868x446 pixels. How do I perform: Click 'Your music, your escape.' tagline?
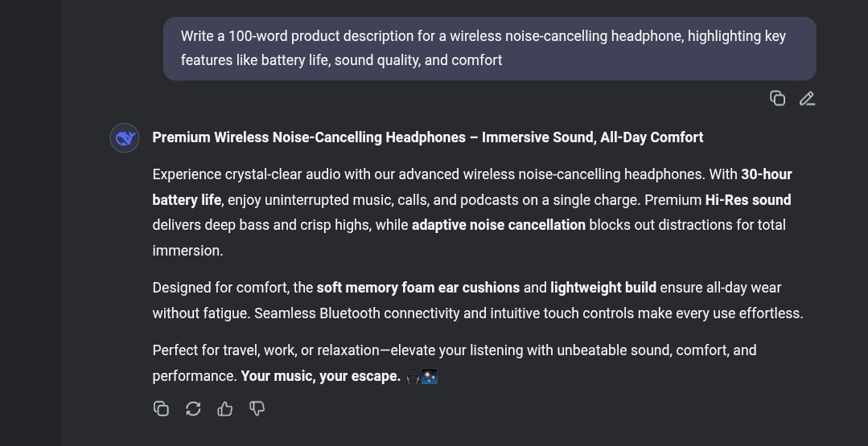[320, 376]
